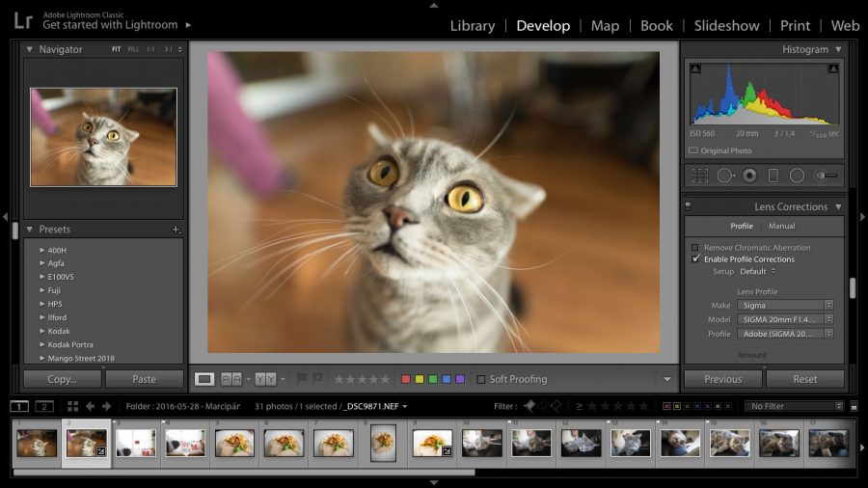Add new preset with plus icon

tap(176, 230)
